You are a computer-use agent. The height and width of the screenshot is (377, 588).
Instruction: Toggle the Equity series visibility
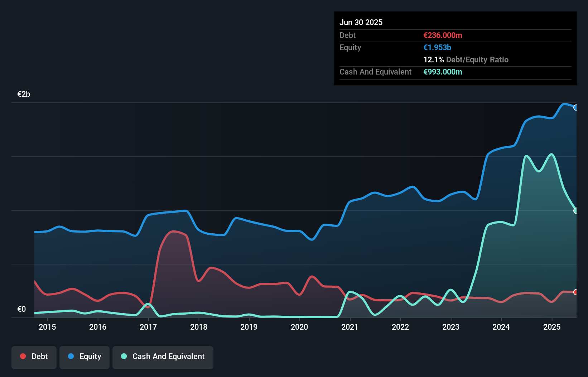point(84,357)
